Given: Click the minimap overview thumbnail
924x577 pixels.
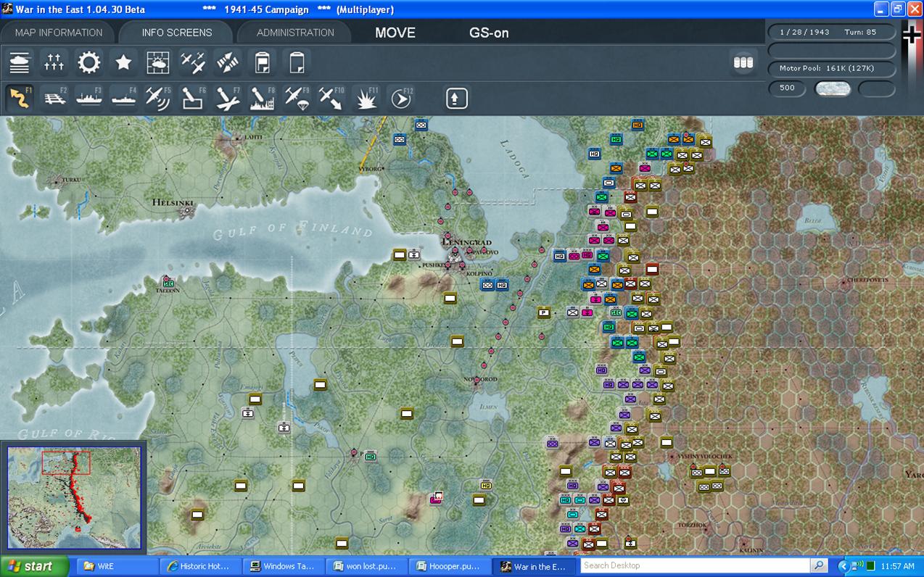Looking at the screenshot, I should pyautogui.click(x=74, y=497).
